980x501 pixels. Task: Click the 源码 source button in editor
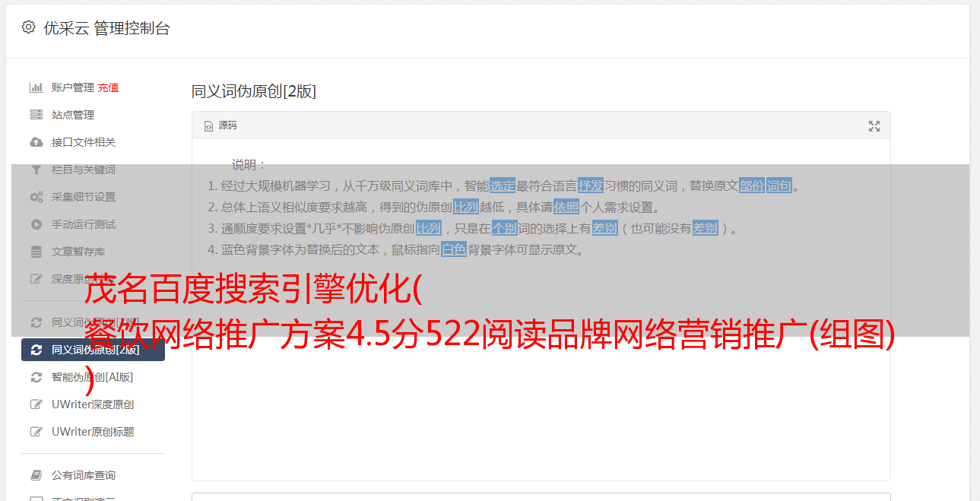point(220,125)
